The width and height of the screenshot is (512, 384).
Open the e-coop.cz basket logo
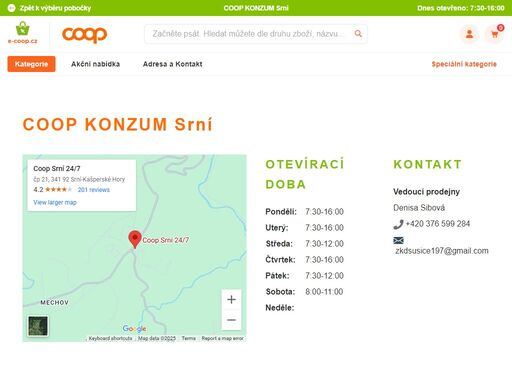click(x=23, y=33)
